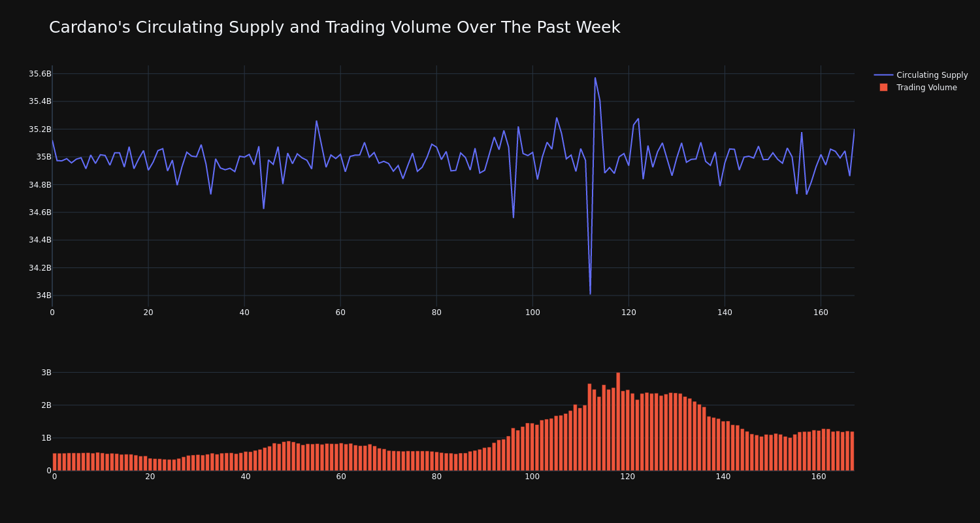Toggle the Circulating Supply legend entry

(921, 75)
